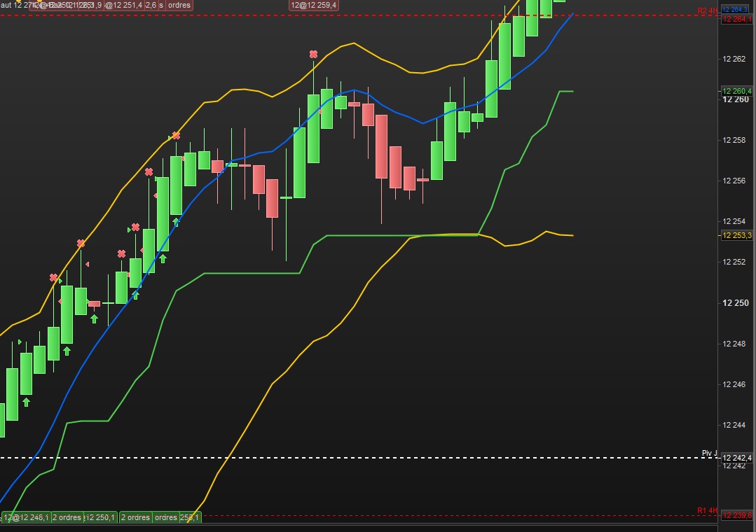Select the yellow 12 253,3 price label
This screenshot has width=756, height=532.
(736, 235)
